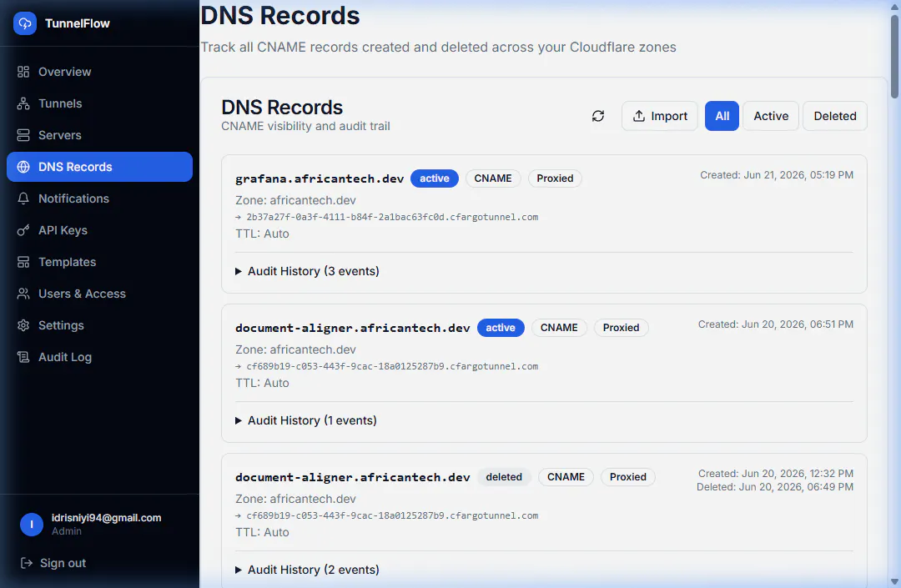This screenshot has width=901, height=588.
Task: Click Proxied badge on grafana record
Action: 555,178
